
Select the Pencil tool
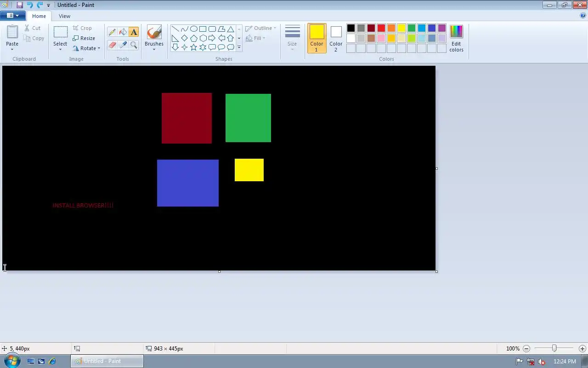pyautogui.click(x=112, y=32)
